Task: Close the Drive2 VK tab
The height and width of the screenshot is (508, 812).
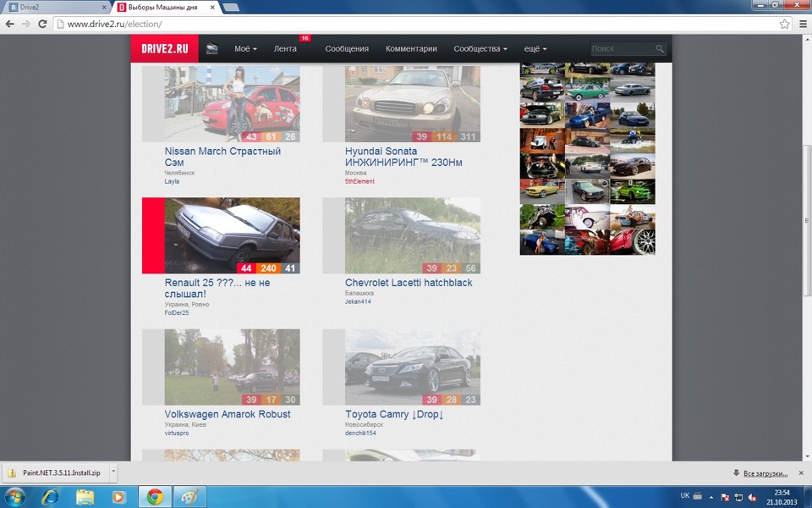Action: (x=104, y=8)
